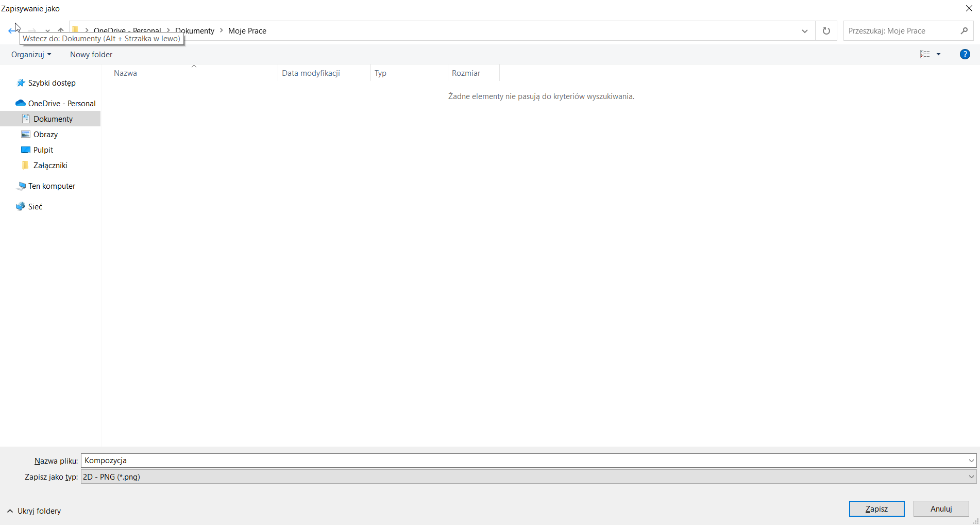Image resolution: width=980 pixels, height=525 pixels.
Task: Refresh the Moje Prace folder view
Action: pos(826,31)
